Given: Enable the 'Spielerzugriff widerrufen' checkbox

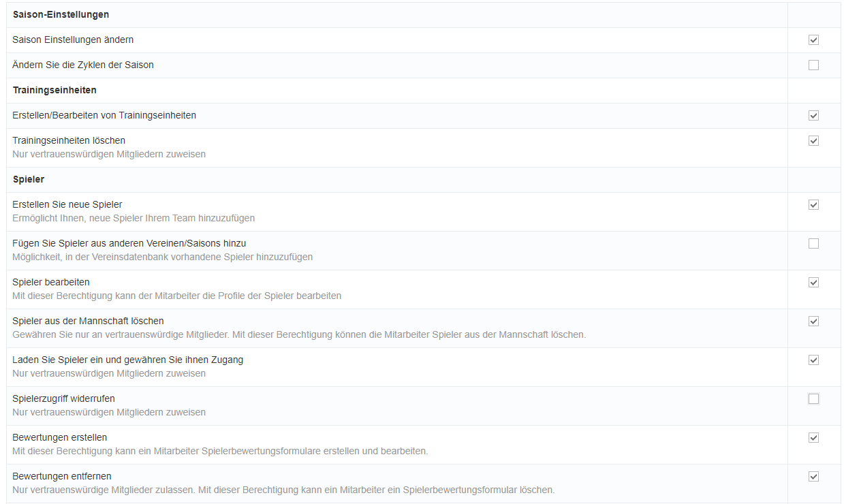Looking at the screenshot, I should (x=813, y=399).
